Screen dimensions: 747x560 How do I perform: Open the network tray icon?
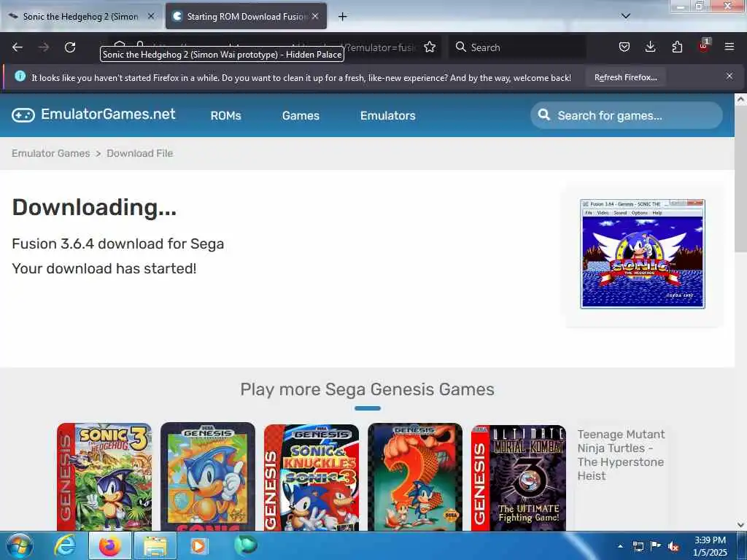638,546
